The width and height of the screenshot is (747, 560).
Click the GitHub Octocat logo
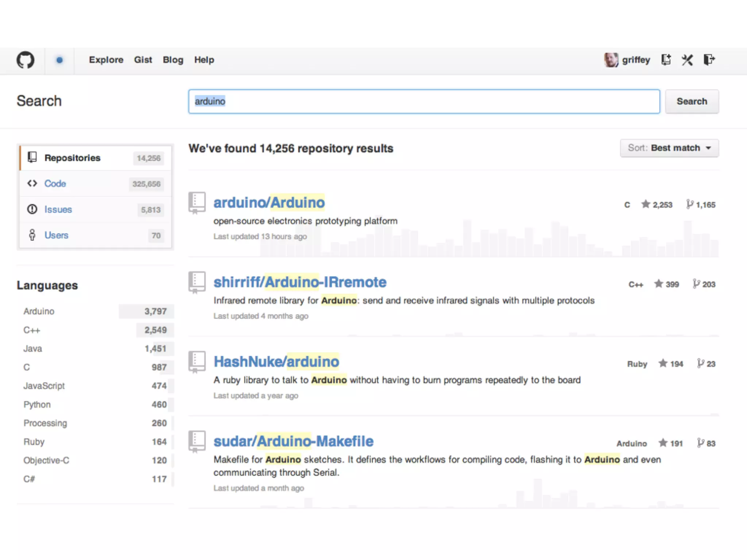[x=26, y=60]
